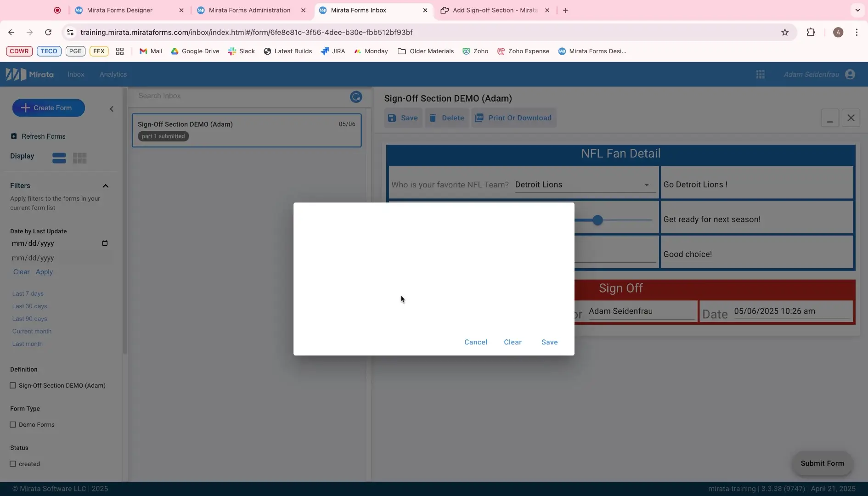Apply the Last 30 days filter

click(30, 306)
